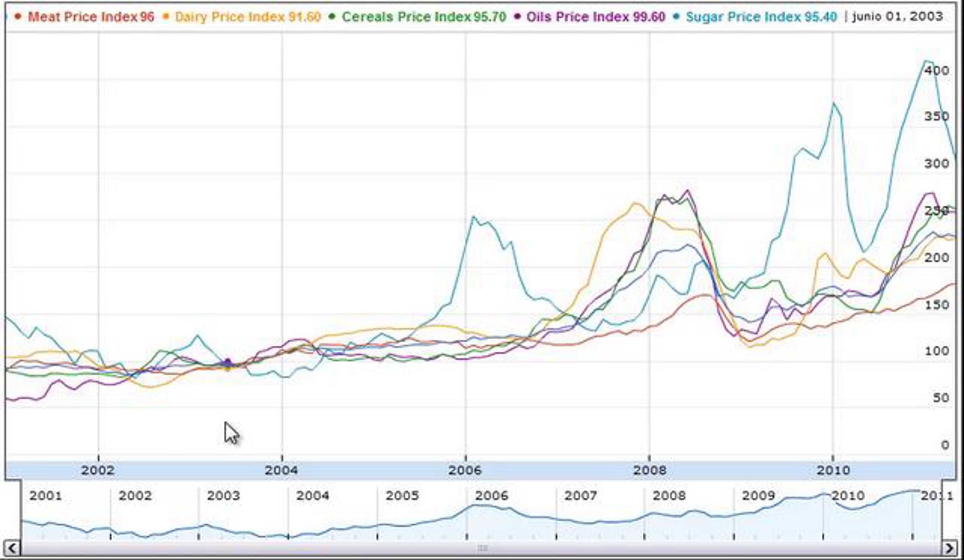The height and width of the screenshot is (560, 964).
Task: Jump to 2005 in the overview strip
Action: click(x=402, y=496)
